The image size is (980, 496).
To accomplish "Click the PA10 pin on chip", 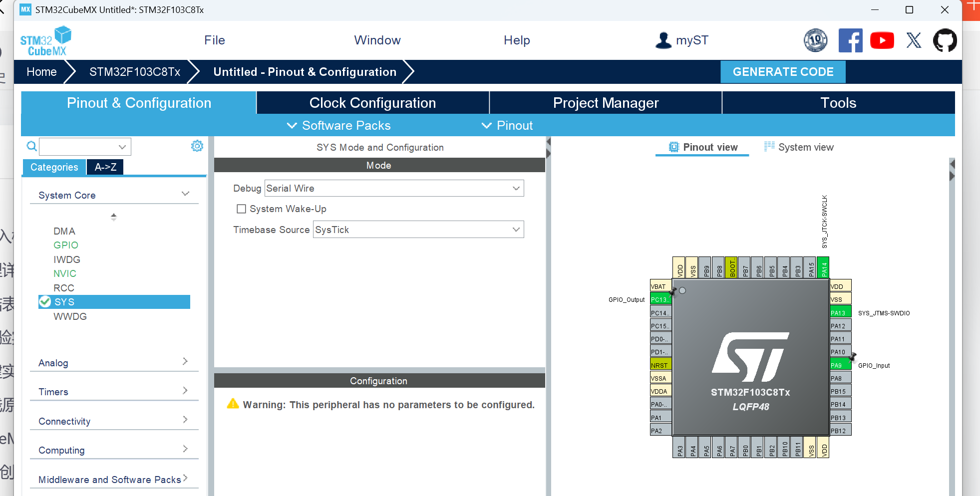I will (840, 352).
